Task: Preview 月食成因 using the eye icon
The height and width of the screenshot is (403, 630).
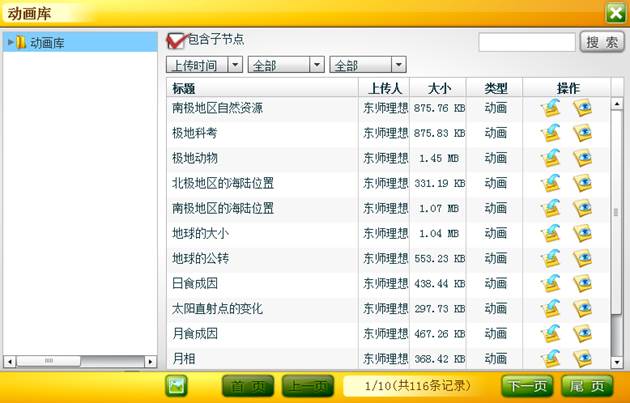Action: coord(582,333)
